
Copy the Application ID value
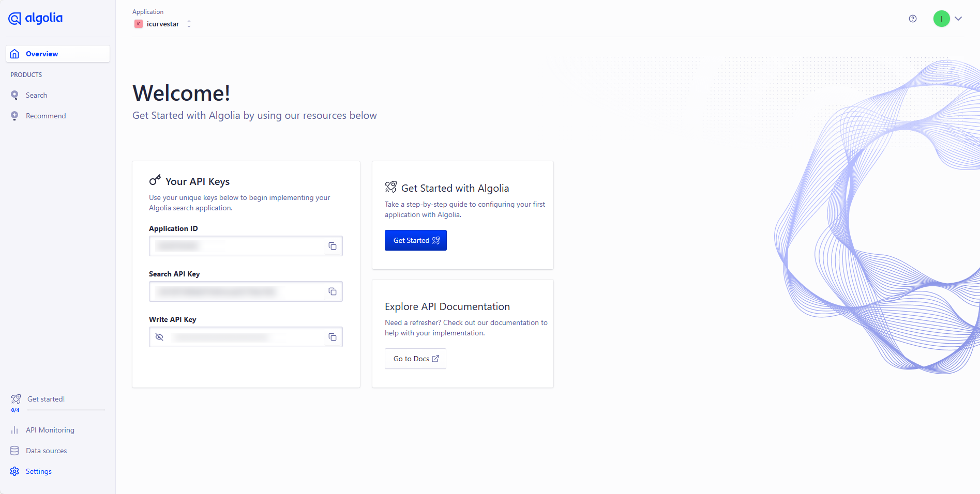pyautogui.click(x=333, y=246)
